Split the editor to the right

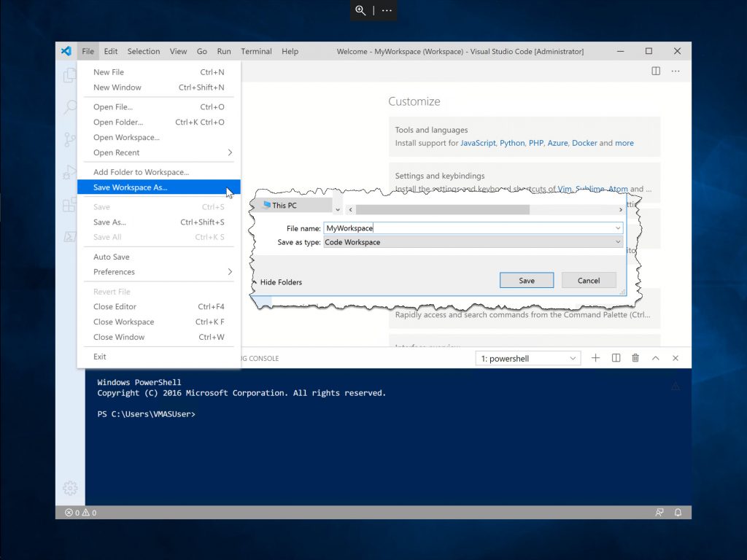click(x=656, y=71)
